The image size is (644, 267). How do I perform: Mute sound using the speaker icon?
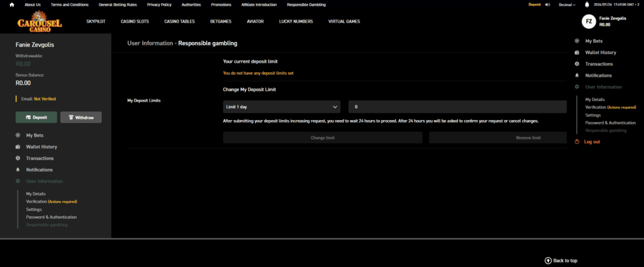[x=547, y=5]
